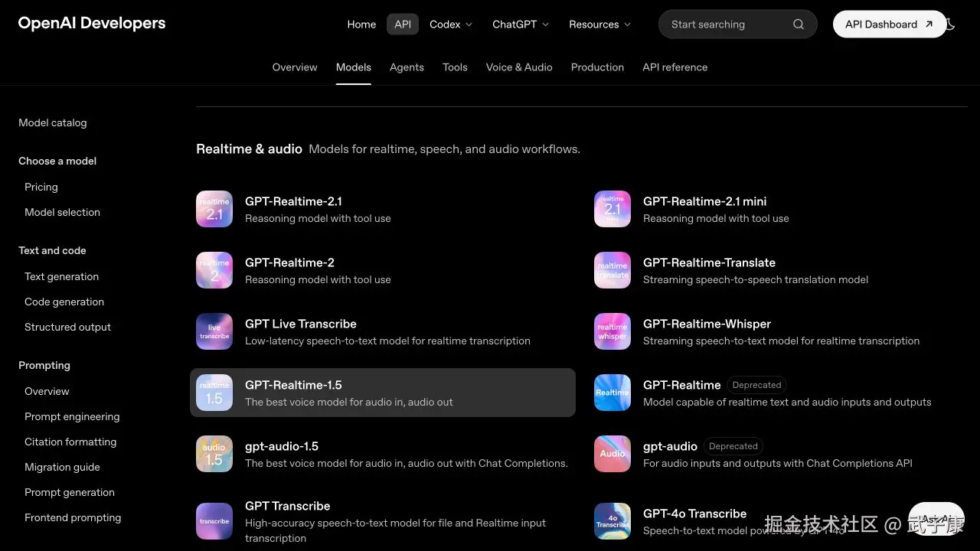Click 'Low-latency speech-to-text model' description
The height and width of the screenshot is (551, 980).
coord(387,341)
